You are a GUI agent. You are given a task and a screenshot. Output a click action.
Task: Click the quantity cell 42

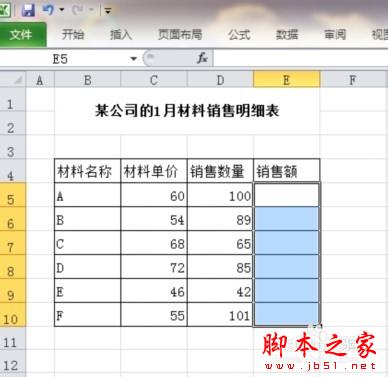(x=220, y=291)
